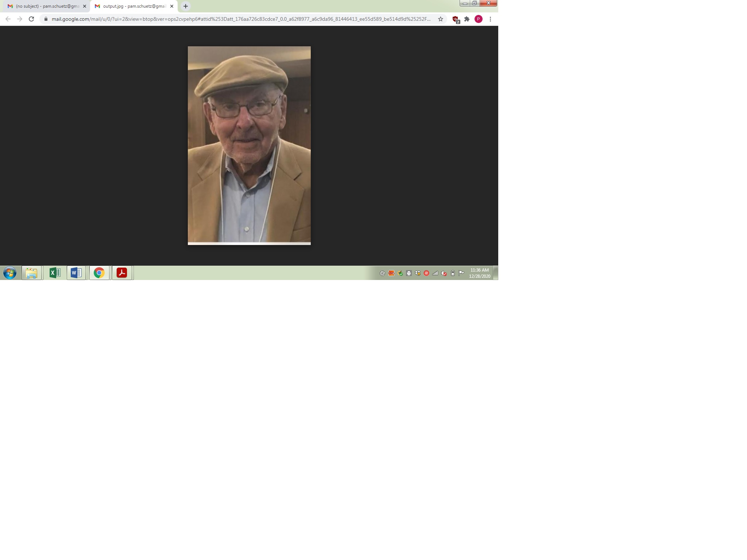View site information via the lock icon
Image resolution: width=747 pixels, height=560 pixels.
(46, 19)
